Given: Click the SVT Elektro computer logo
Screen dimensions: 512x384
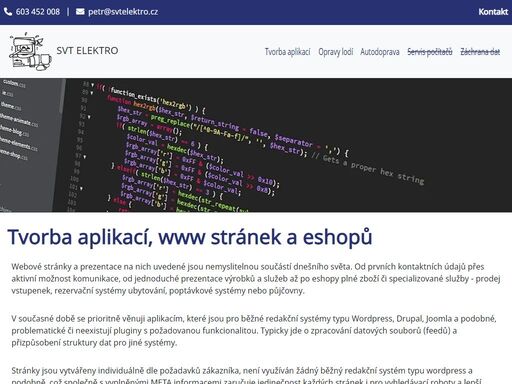Looking at the screenshot, I should coord(30,52).
